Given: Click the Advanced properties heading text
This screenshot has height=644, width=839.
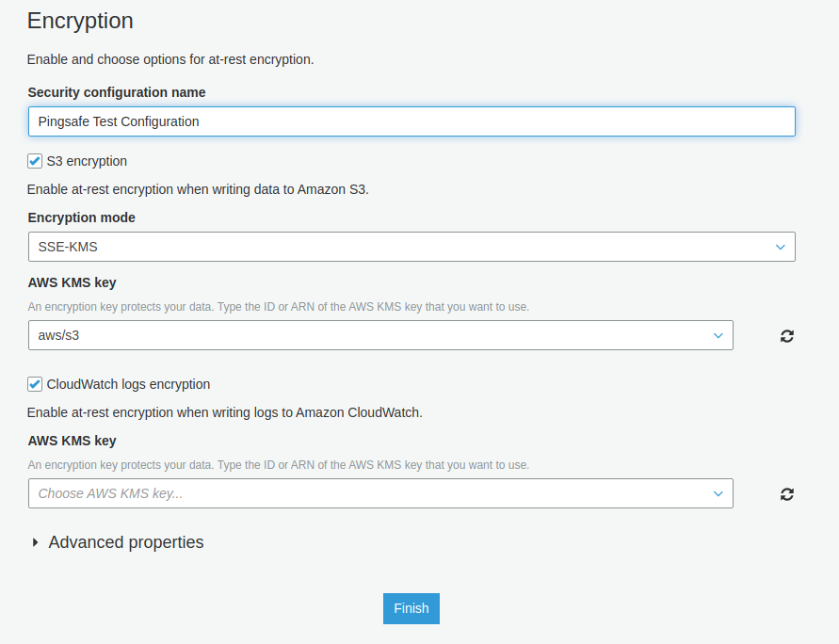Looking at the screenshot, I should point(126,542).
